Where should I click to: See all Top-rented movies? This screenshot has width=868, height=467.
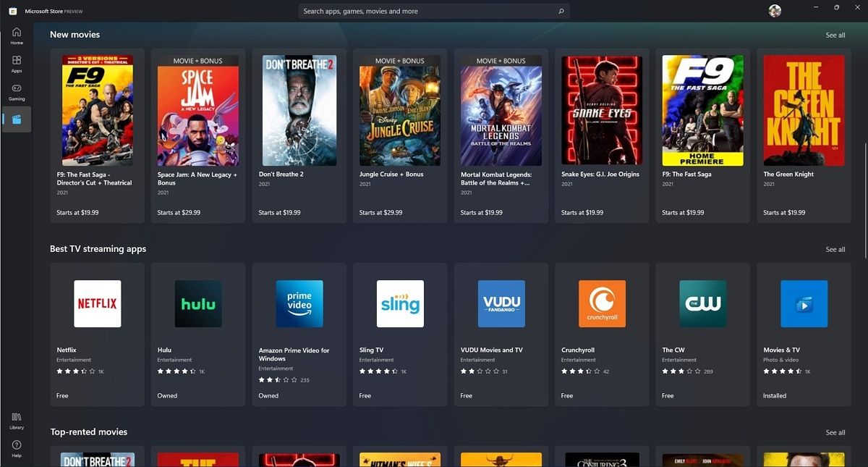(835, 432)
